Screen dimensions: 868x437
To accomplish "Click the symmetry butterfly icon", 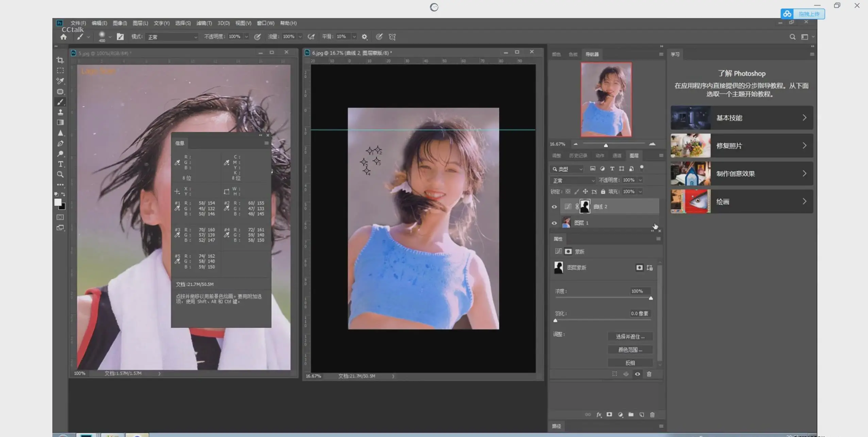I will pyautogui.click(x=392, y=37).
